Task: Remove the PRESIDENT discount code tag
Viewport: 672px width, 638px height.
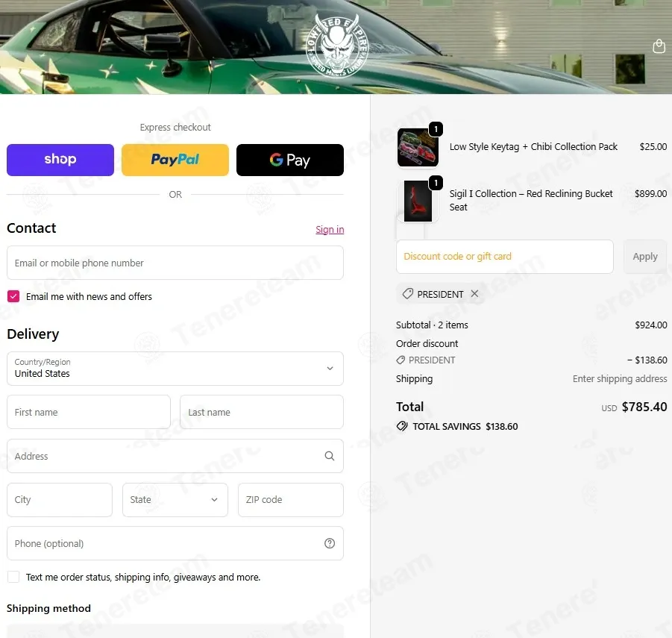Action: tap(474, 294)
